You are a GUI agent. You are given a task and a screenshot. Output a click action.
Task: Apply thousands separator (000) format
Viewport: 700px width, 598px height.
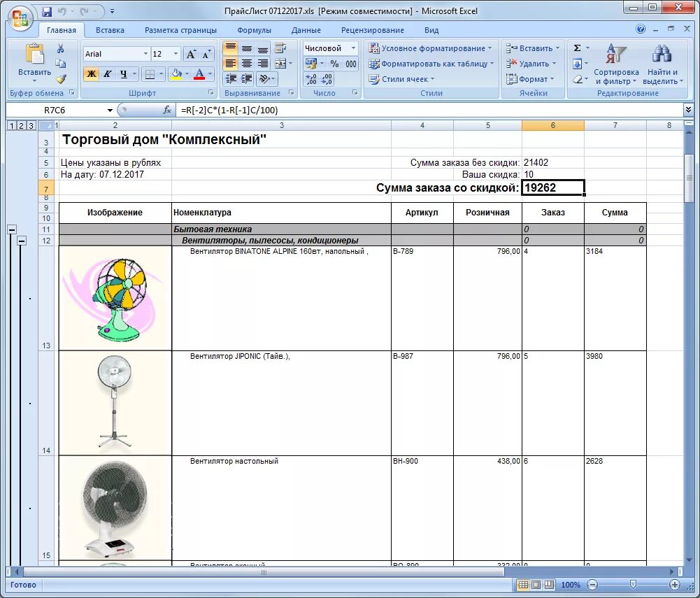coord(351,64)
